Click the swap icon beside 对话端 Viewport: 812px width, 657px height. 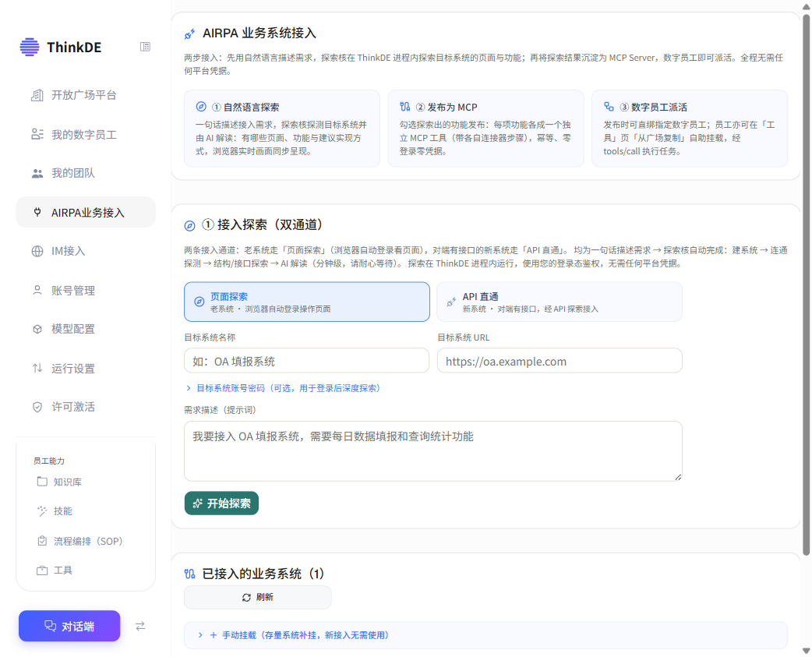click(x=140, y=626)
